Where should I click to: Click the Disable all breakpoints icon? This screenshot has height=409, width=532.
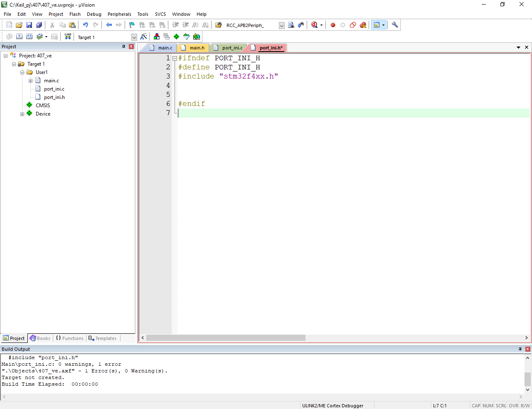pos(353,25)
